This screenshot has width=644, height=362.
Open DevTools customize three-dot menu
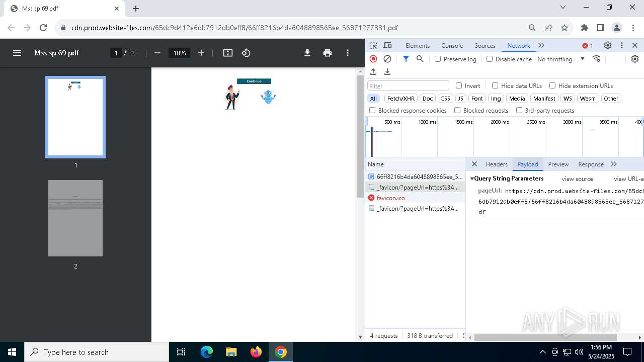pos(622,45)
